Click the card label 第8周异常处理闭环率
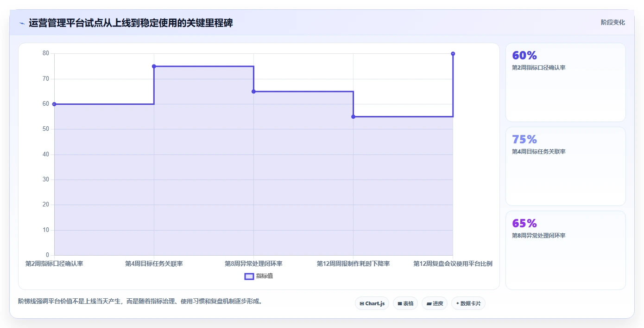This screenshot has height=328, width=644. tap(538, 236)
